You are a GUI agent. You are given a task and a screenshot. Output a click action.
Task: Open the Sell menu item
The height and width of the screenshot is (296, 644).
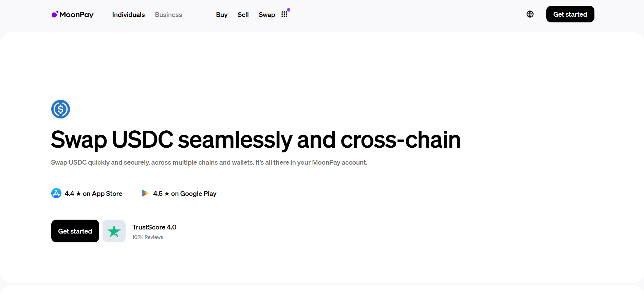click(x=243, y=15)
